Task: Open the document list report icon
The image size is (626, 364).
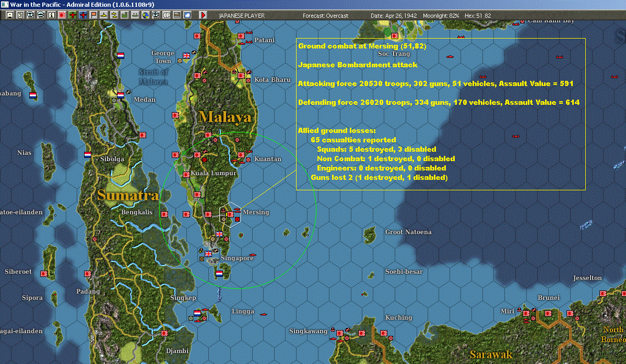Action: [20, 15]
